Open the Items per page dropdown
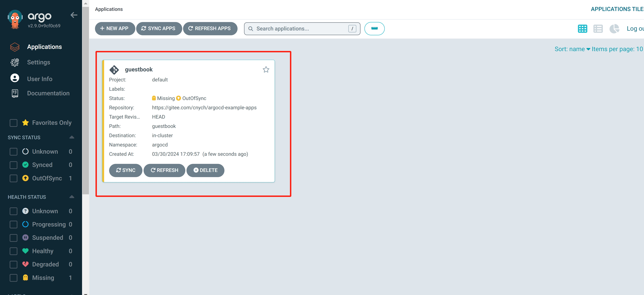The height and width of the screenshot is (295, 644). 617,49
